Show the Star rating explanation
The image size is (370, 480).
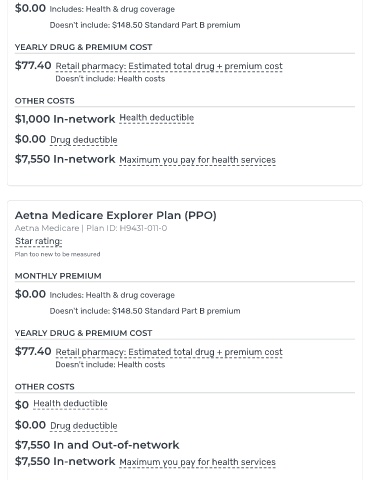click(39, 241)
